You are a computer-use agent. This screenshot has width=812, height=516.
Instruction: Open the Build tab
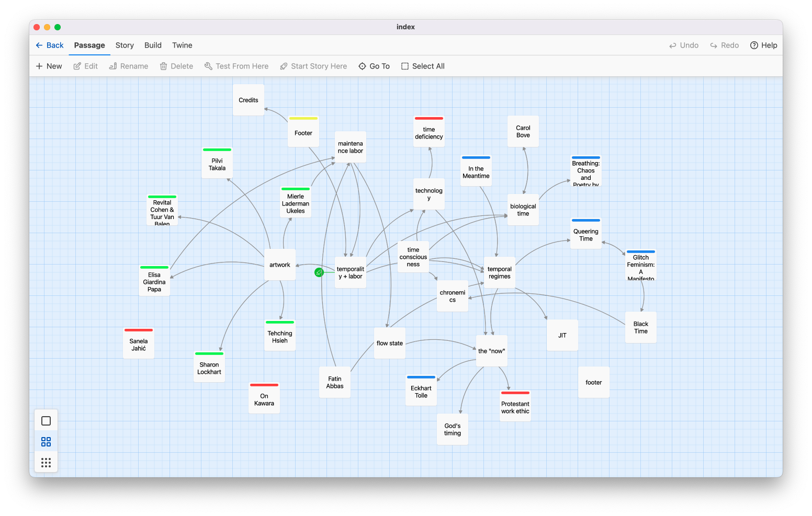pos(153,45)
